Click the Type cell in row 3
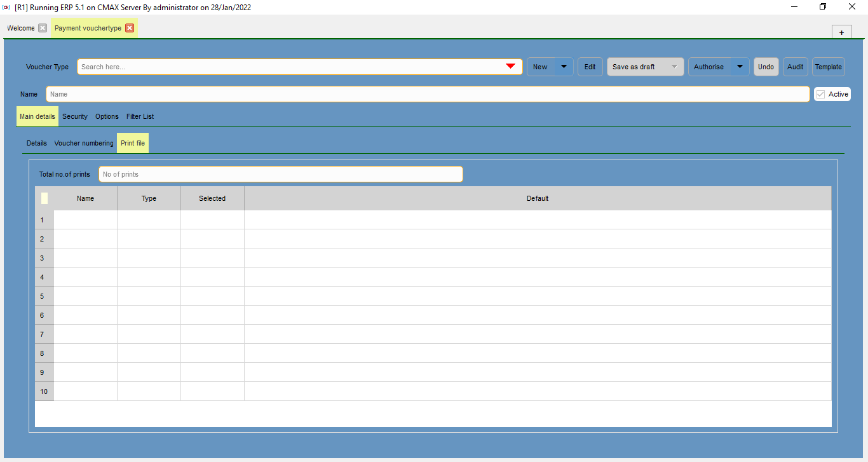Screen dimensions: 868x462 (149, 258)
